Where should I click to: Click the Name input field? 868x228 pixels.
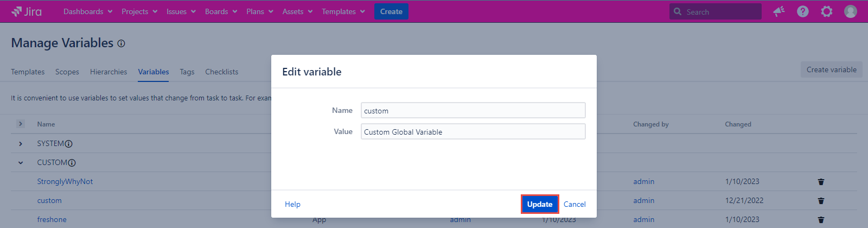[x=473, y=111]
